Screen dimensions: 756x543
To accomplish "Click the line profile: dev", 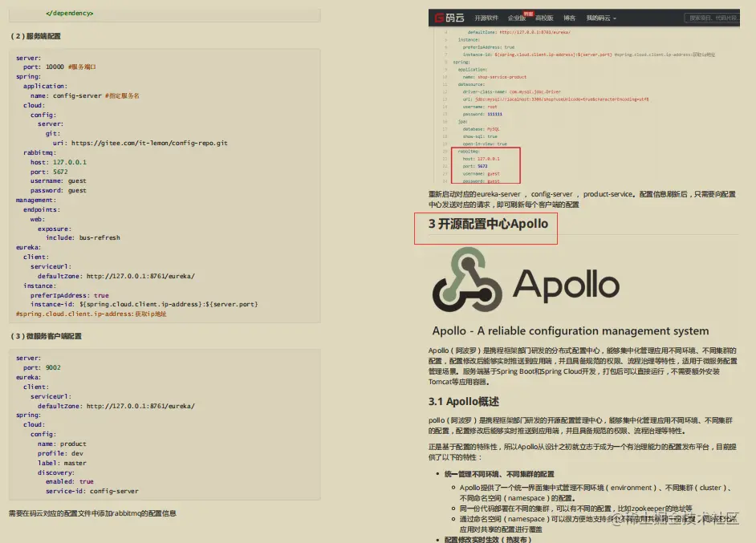I will [60, 453].
